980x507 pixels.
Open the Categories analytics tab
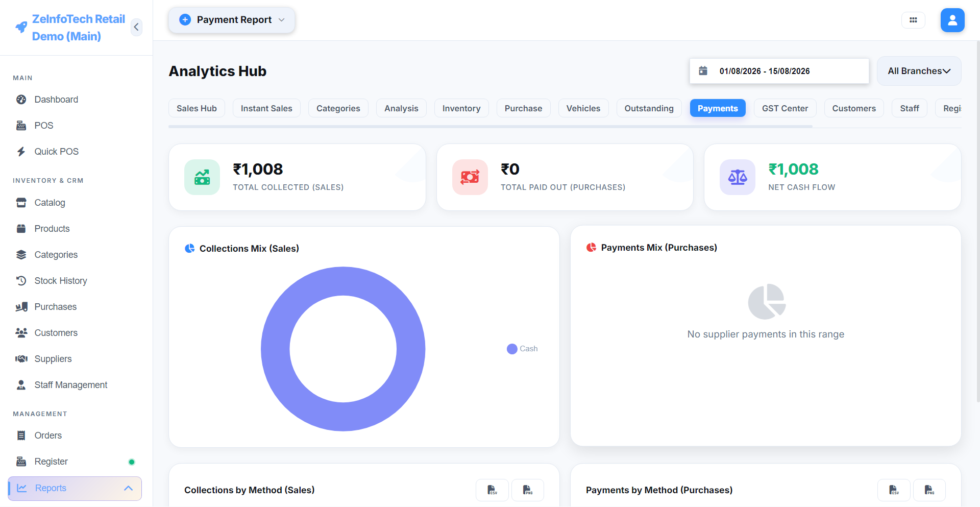(x=338, y=108)
